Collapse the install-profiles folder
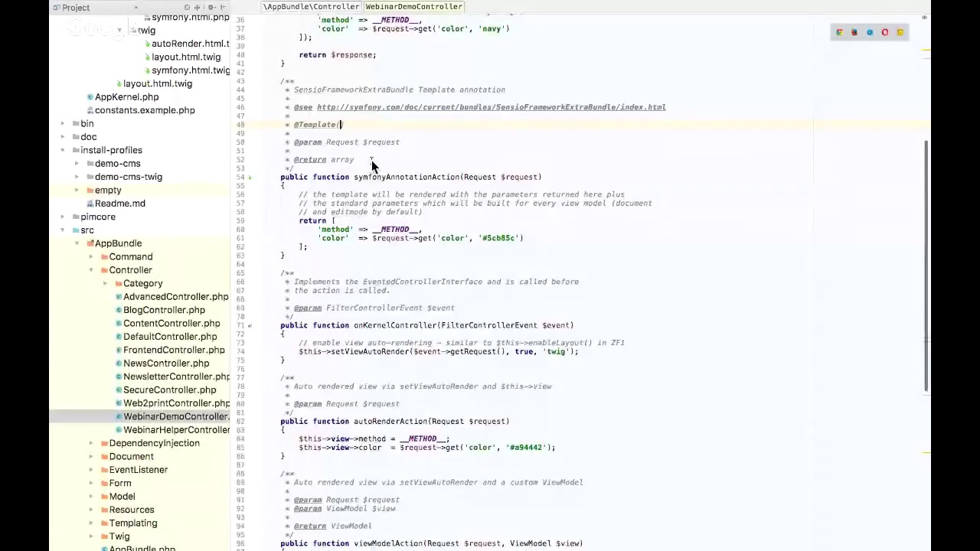The width and height of the screenshot is (980, 551). click(x=63, y=150)
